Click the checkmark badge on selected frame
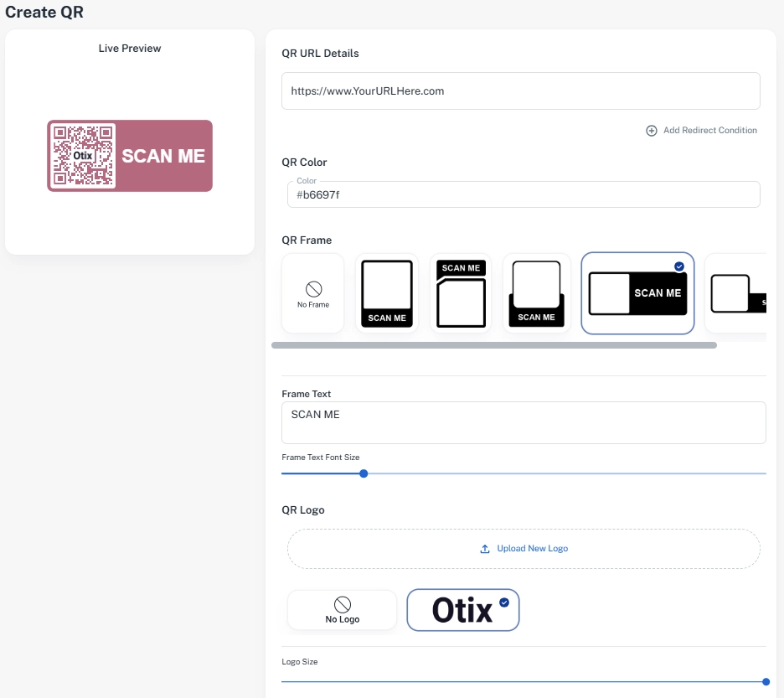The image size is (784, 698). point(678,266)
